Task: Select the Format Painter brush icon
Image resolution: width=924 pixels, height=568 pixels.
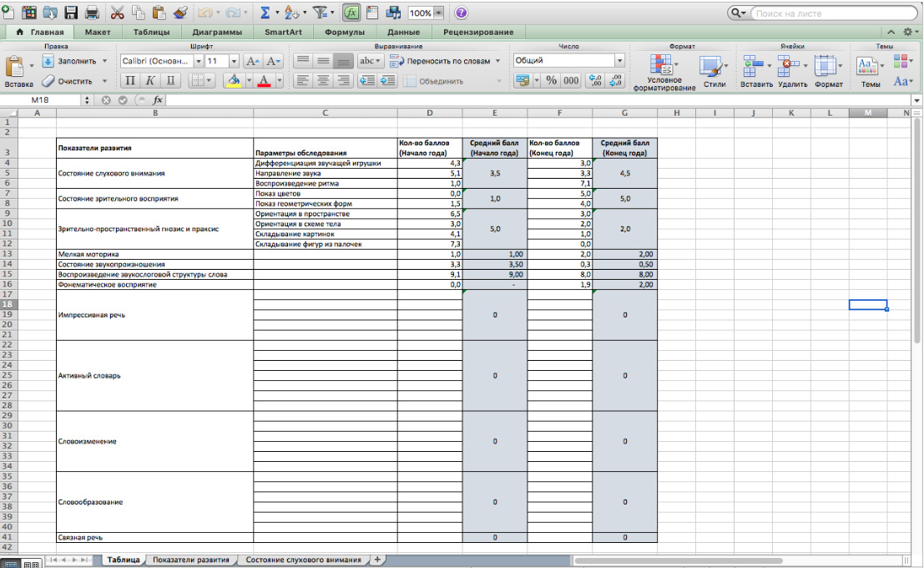Action: (179, 13)
